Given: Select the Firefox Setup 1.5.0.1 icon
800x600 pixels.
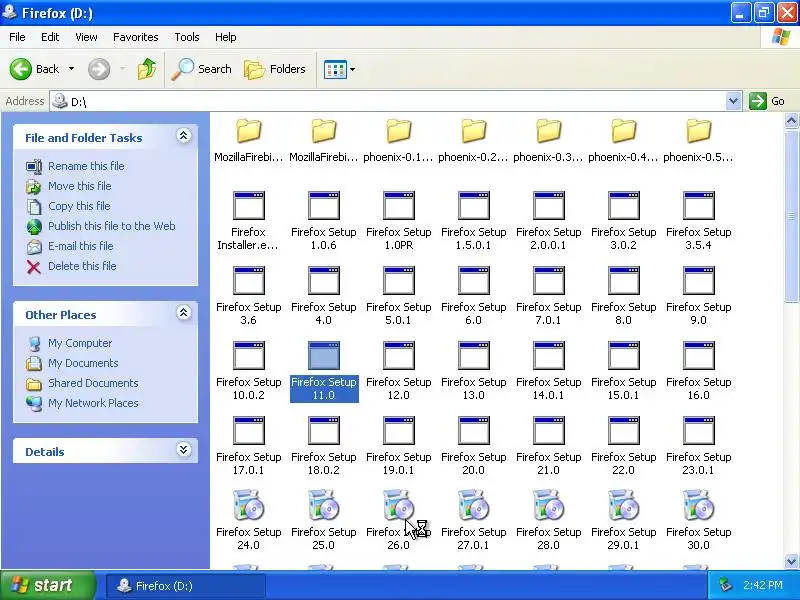Looking at the screenshot, I should 473,206.
